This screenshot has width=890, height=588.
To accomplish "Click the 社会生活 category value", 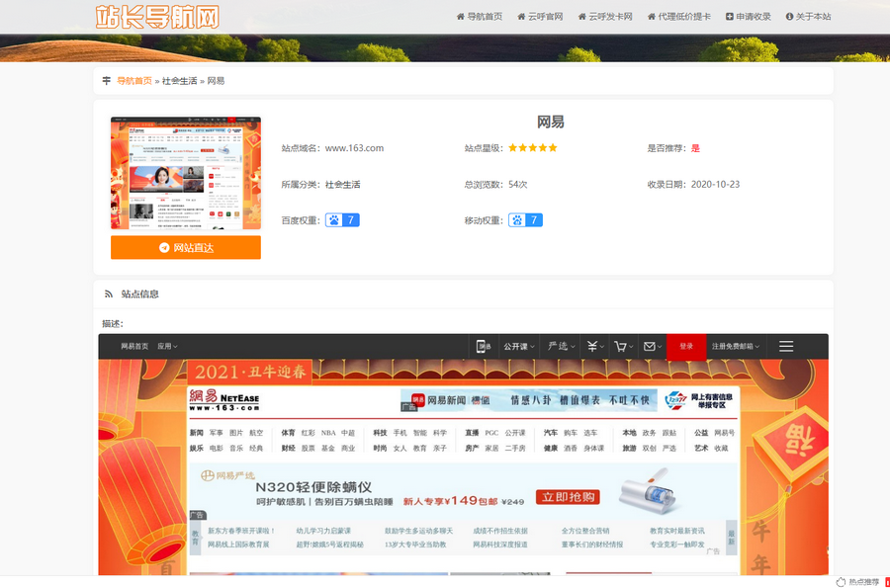I will (x=343, y=184).
